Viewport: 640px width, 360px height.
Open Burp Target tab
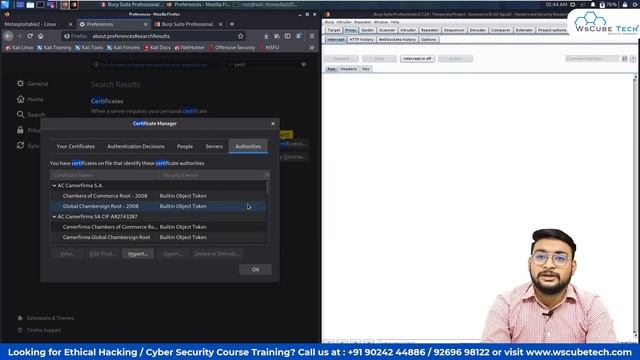[x=333, y=30]
